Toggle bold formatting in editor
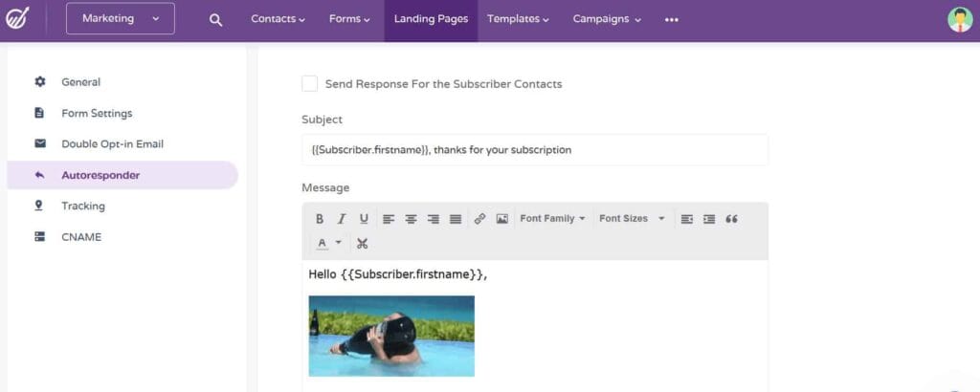980x392 pixels. pyautogui.click(x=320, y=219)
